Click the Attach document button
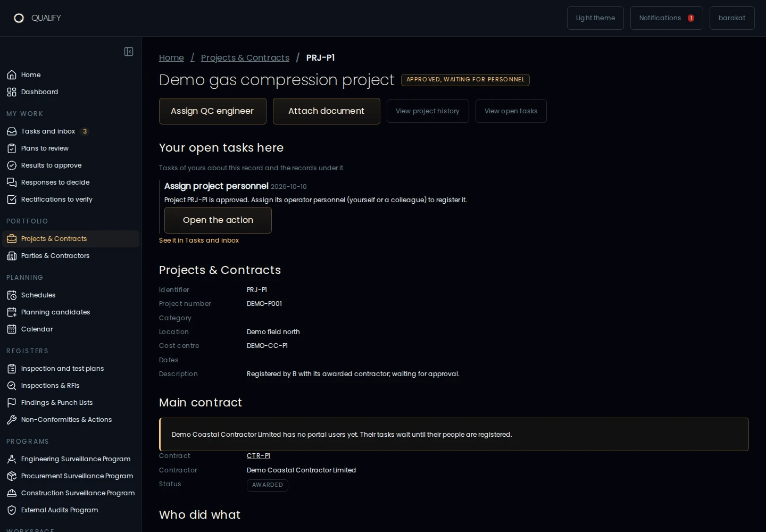The height and width of the screenshot is (532, 766). coord(326,111)
